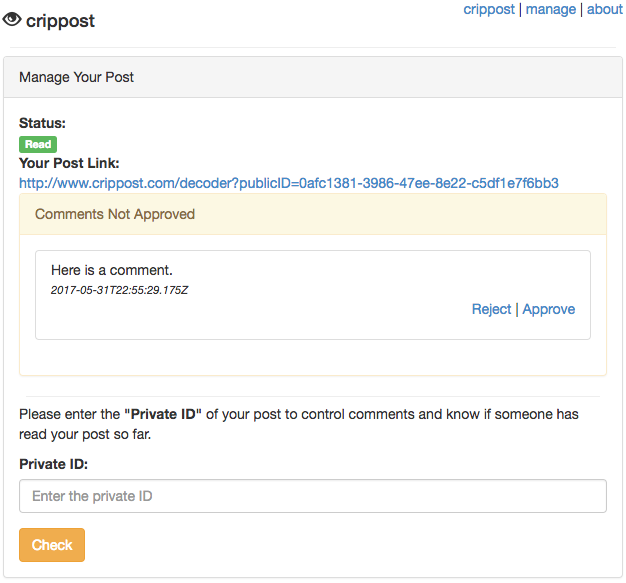Image resolution: width=626 pixels, height=583 pixels.
Task: Click the green Read status badge
Action: click(x=38, y=144)
